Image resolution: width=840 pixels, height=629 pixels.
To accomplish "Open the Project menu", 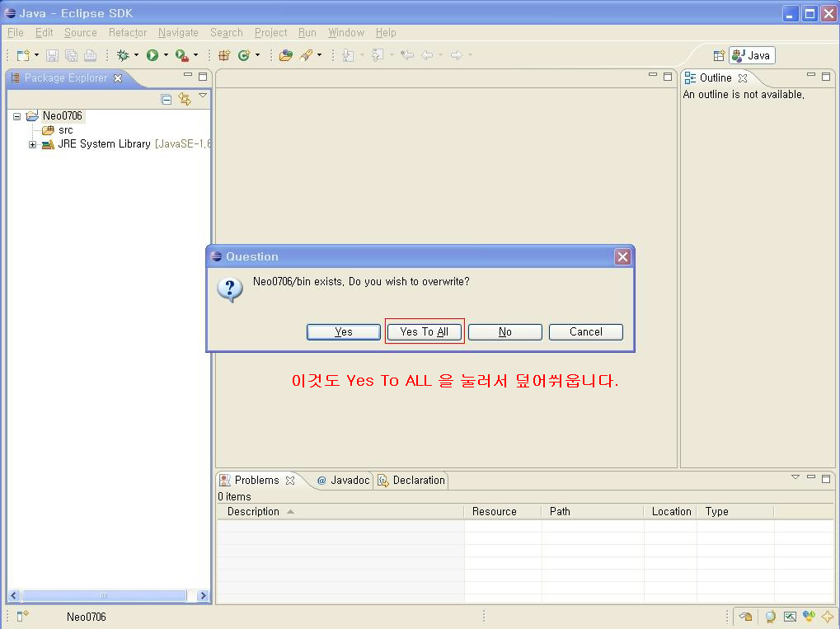I will coord(270,33).
